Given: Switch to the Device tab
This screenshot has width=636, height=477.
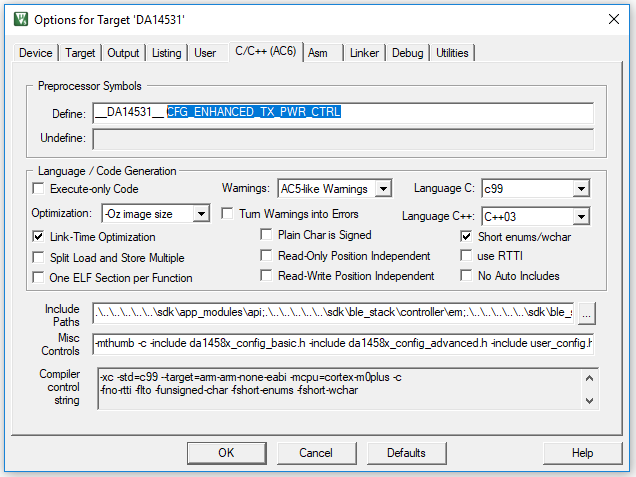Looking at the screenshot, I should click(36, 53).
